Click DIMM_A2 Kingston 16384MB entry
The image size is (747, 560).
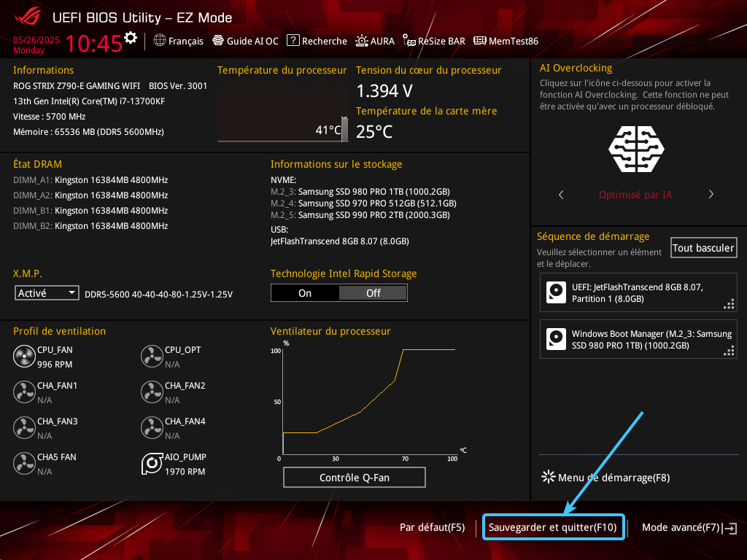(x=90, y=195)
